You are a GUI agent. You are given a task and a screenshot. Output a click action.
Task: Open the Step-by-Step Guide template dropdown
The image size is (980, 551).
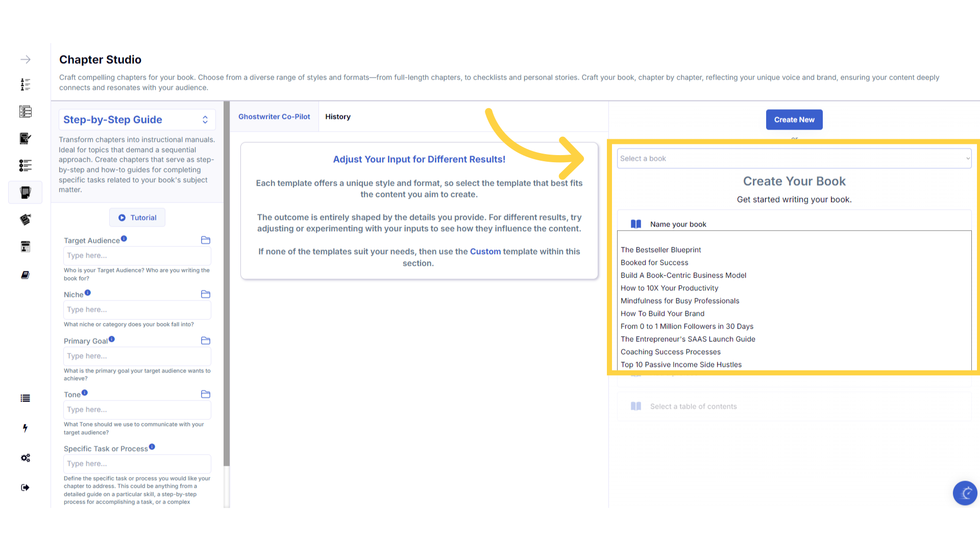[137, 119]
